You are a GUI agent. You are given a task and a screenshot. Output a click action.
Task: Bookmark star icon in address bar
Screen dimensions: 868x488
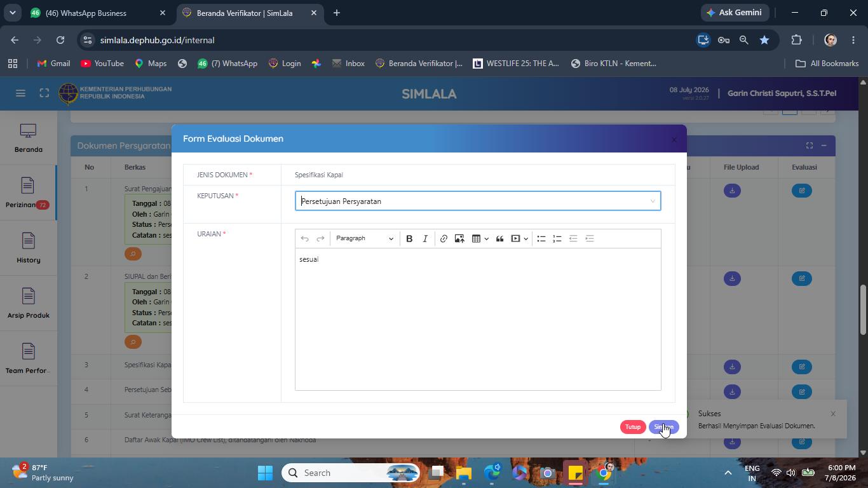tap(764, 40)
